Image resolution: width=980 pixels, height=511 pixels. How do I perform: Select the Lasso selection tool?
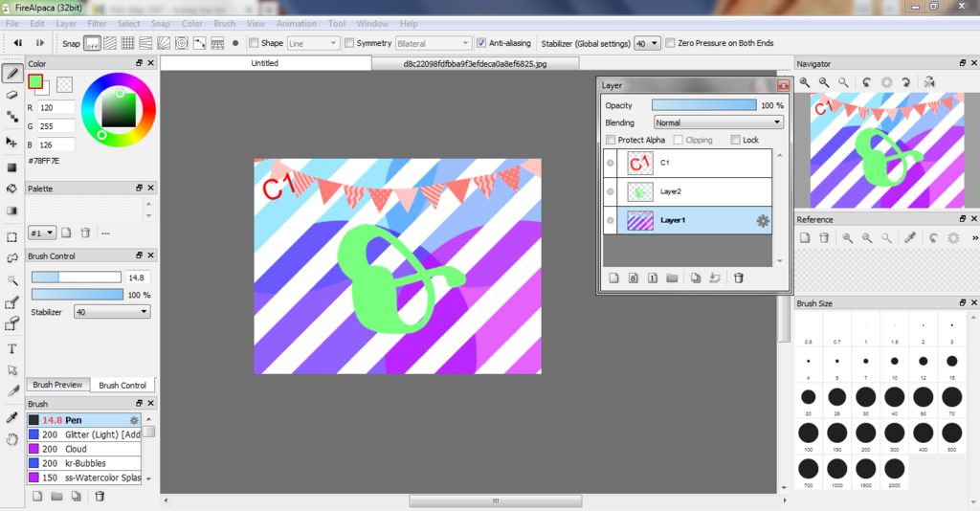tap(11, 258)
